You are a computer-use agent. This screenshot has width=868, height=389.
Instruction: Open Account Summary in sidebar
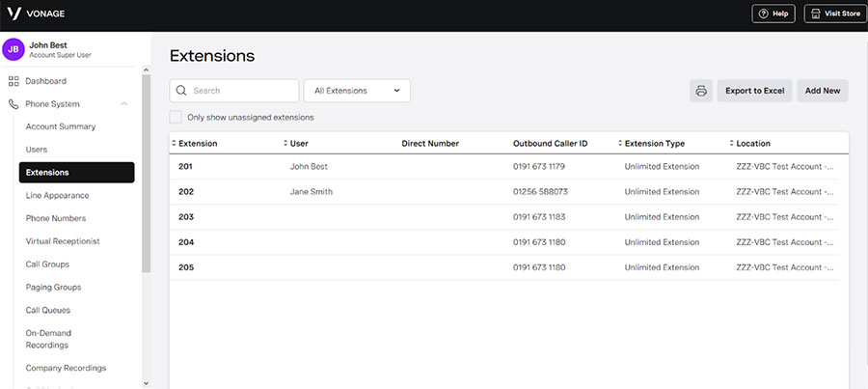61,126
